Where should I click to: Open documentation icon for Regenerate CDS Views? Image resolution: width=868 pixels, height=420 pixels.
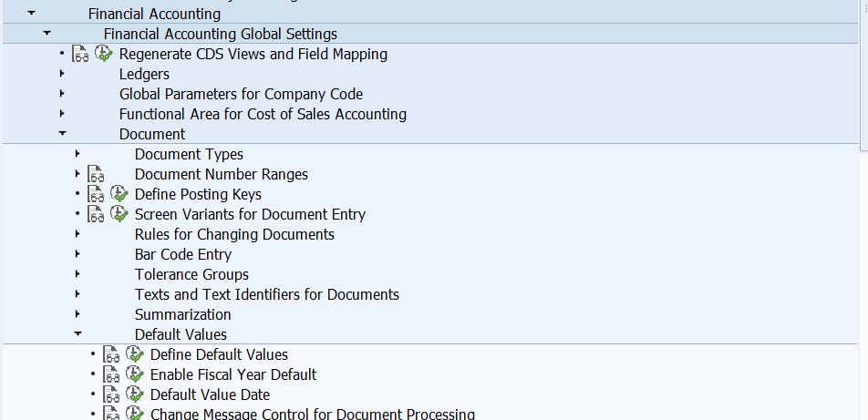coord(80,55)
